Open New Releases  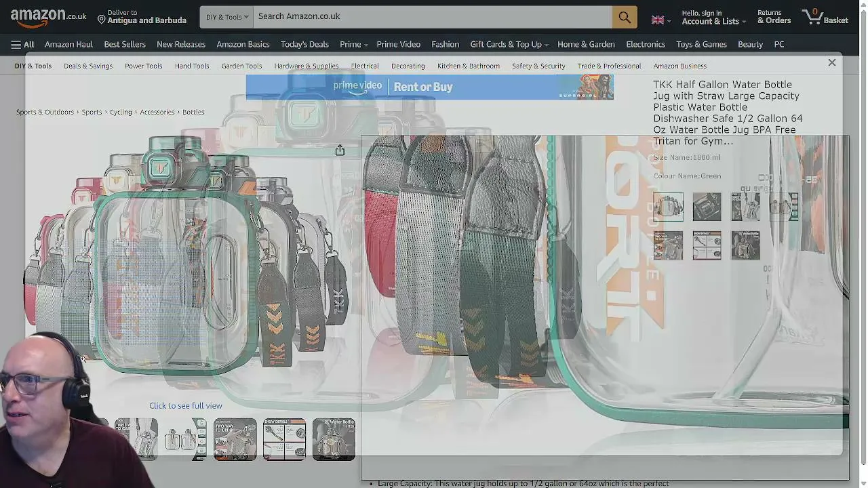pyautogui.click(x=181, y=45)
